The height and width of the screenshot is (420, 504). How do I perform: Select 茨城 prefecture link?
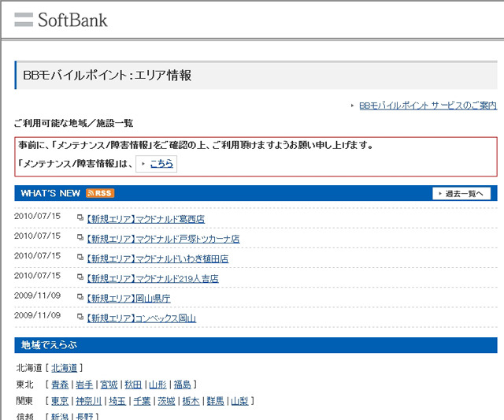166,401
